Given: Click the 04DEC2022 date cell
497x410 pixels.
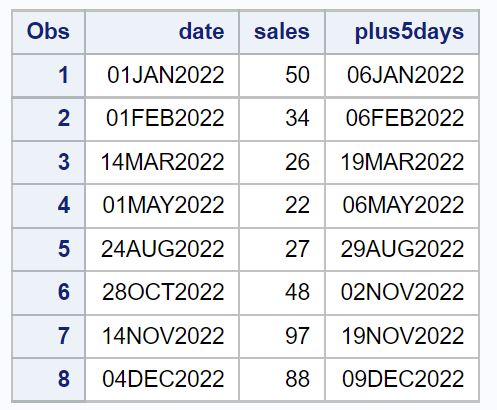Looking at the screenshot, I should pos(162,379).
